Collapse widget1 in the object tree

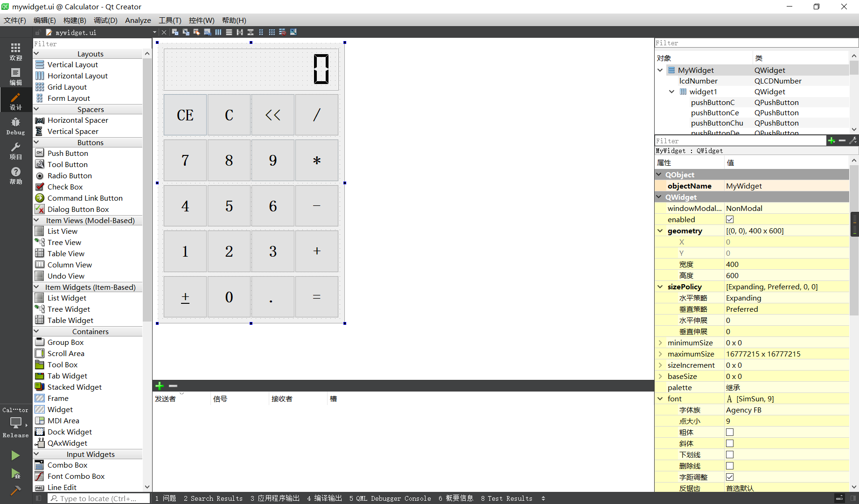click(672, 91)
